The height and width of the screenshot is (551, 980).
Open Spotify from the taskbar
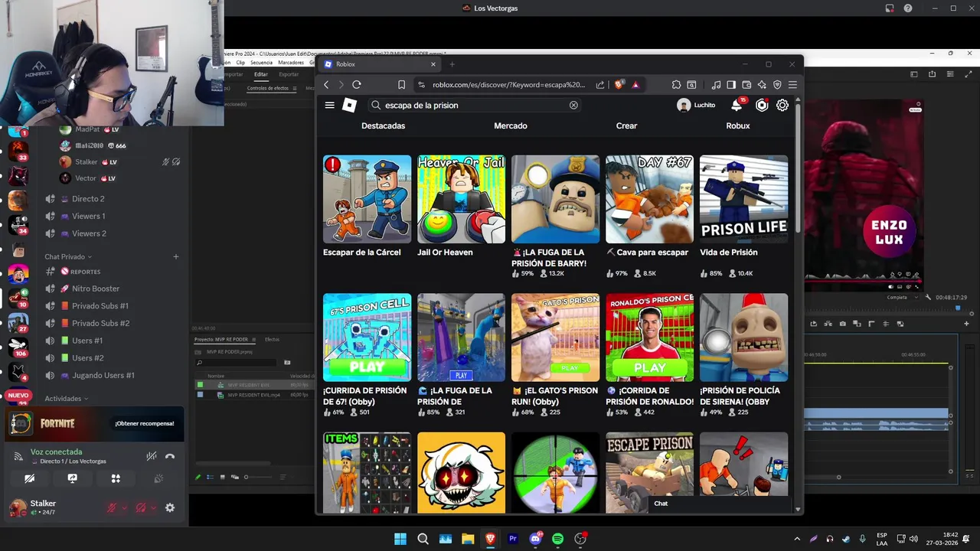click(x=558, y=539)
